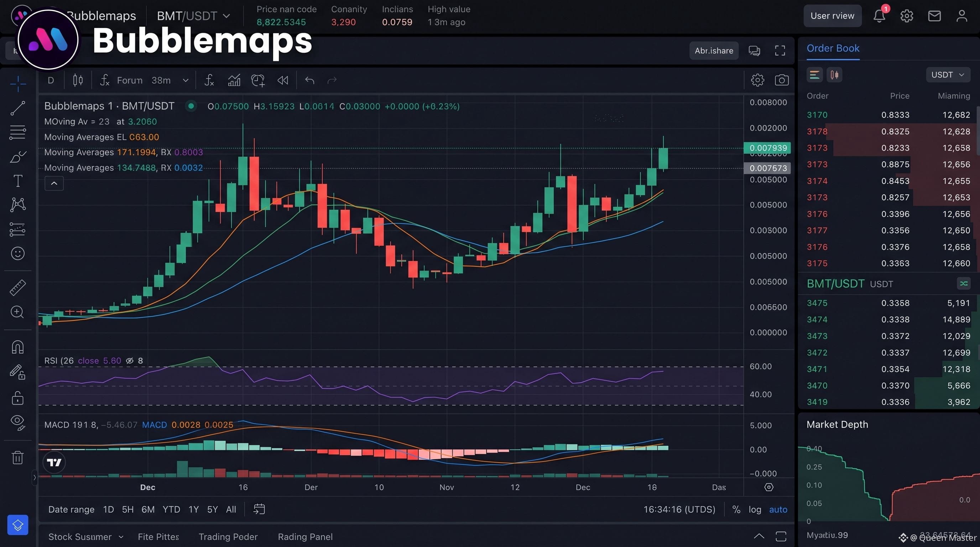Toggle hide all drawings eye icon
Viewport: 980px width, 547px height.
coord(18,422)
